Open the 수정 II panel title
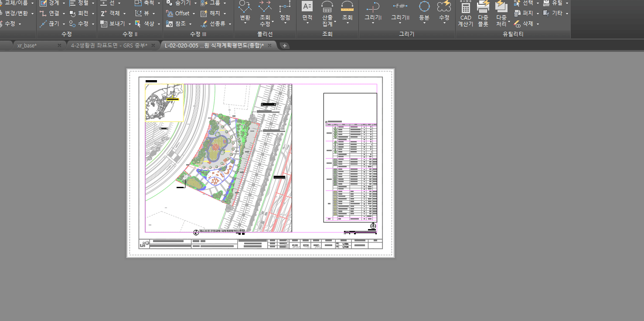644x321 pixels. [x=130, y=34]
